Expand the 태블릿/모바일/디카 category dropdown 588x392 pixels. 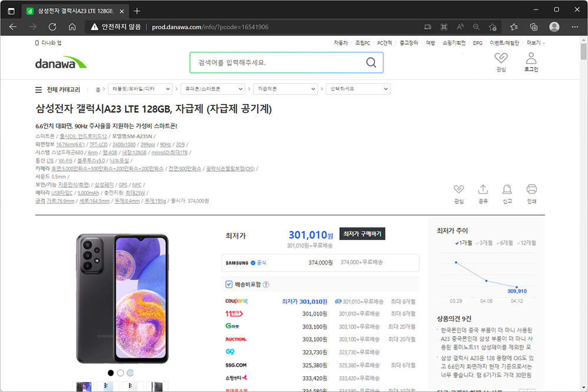tap(141, 89)
